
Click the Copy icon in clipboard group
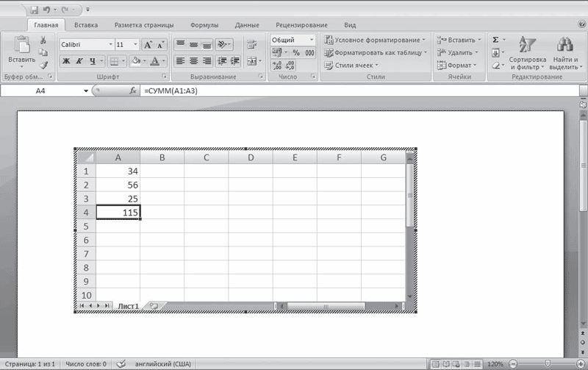(x=43, y=52)
